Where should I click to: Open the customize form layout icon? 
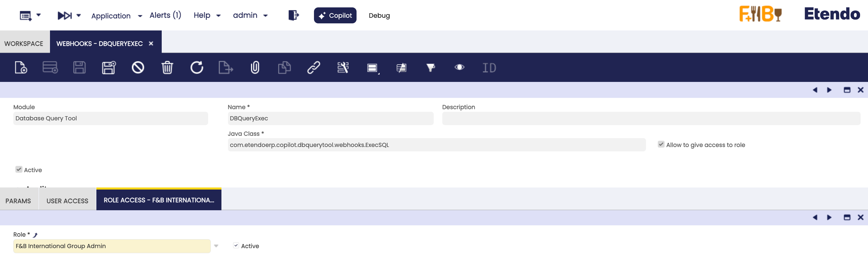(343, 67)
